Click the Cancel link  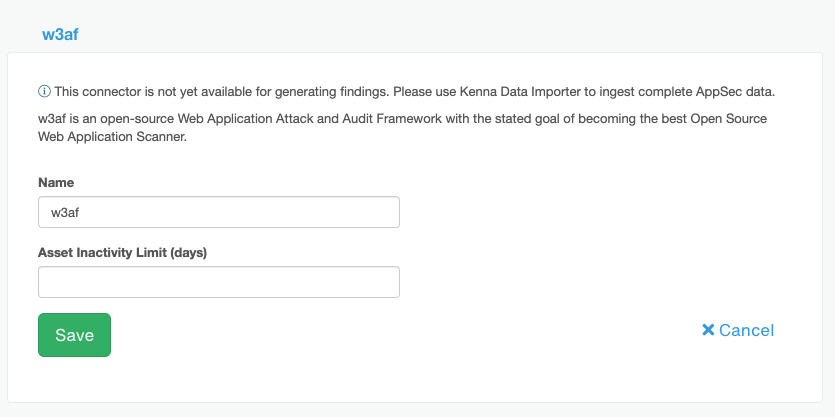[746, 330]
